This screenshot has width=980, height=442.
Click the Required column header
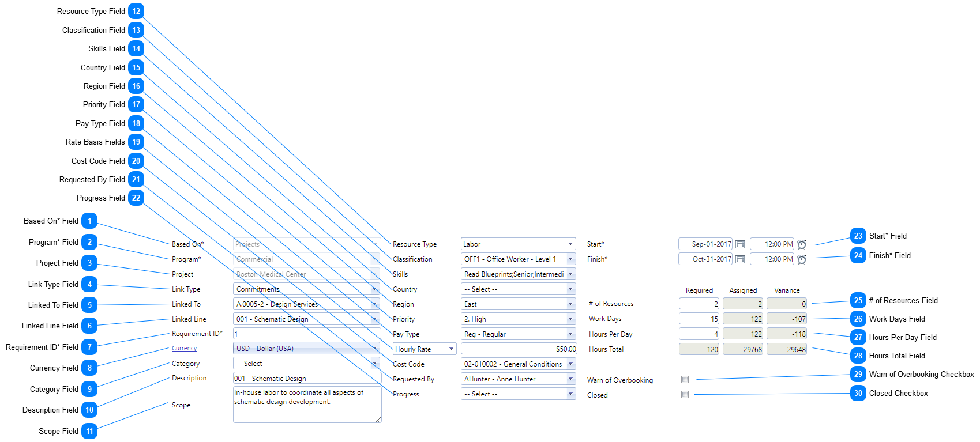699,290
